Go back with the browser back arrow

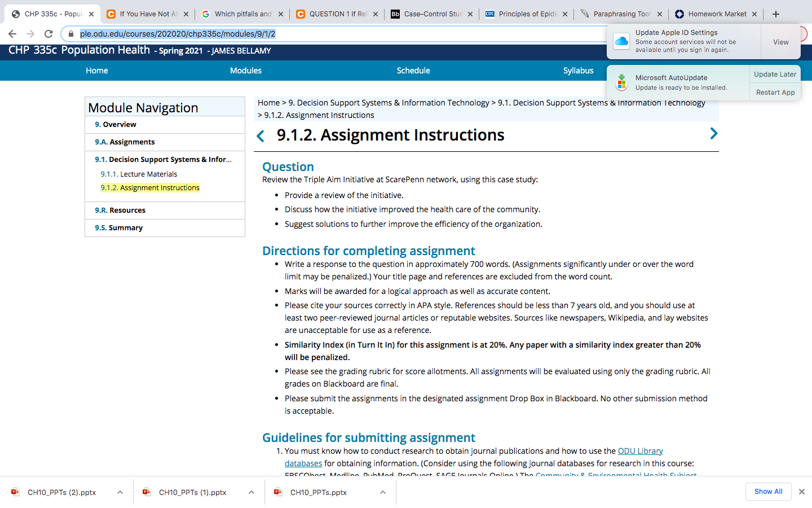pyautogui.click(x=12, y=34)
